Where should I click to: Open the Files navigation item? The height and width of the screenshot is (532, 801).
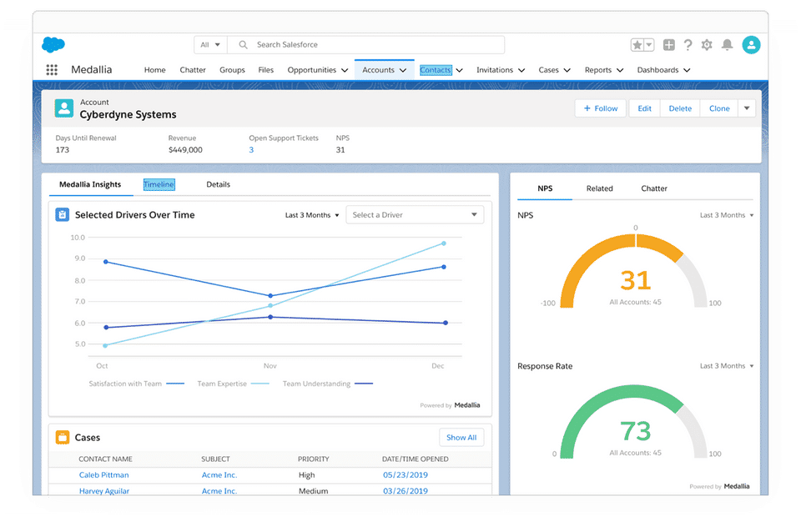pyautogui.click(x=265, y=70)
